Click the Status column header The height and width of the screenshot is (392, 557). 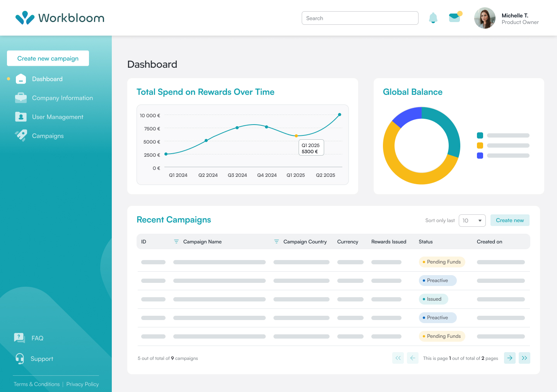(425, 241)
